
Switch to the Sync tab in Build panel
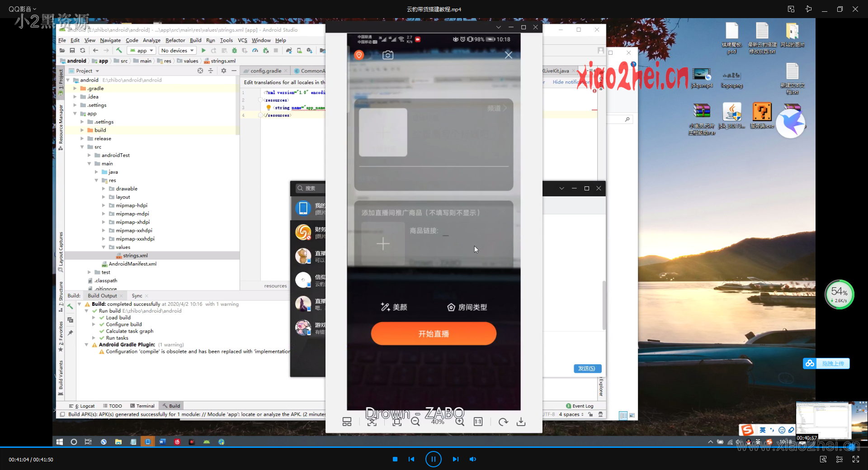click(137, 296)
